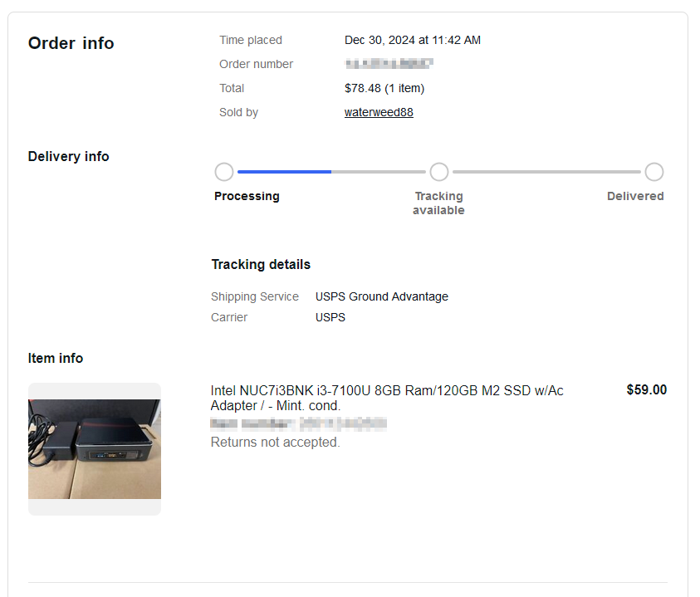The image size is (700, 597).
Task: Open the Intel NUC7i3BNK item title
Action: (387, 398)
